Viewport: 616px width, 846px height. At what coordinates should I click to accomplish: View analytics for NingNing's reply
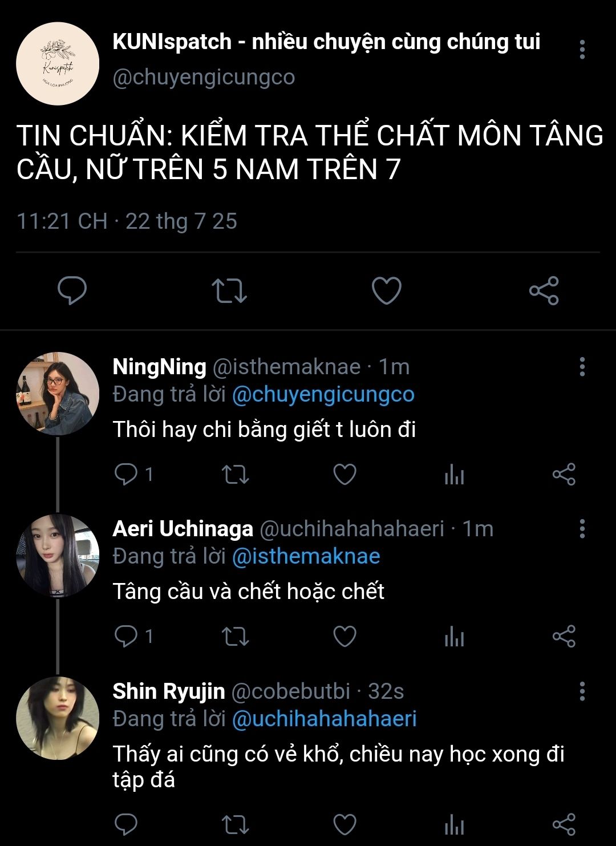click(454, 475)
